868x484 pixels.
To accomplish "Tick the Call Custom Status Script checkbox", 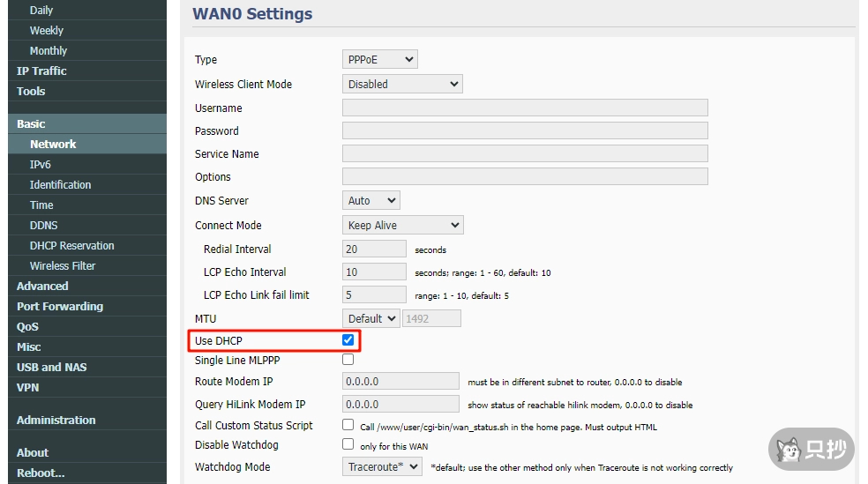I will [348, 425].
